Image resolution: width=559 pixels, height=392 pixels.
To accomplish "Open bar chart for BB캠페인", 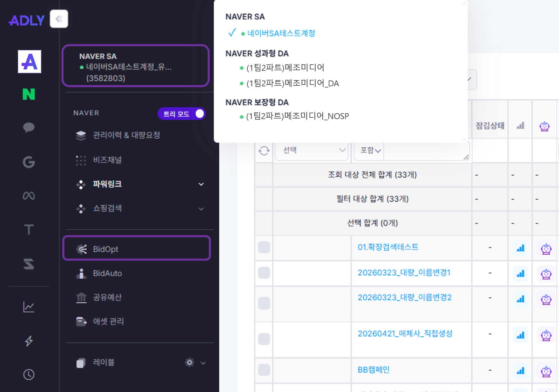I will tap(520, 371).
